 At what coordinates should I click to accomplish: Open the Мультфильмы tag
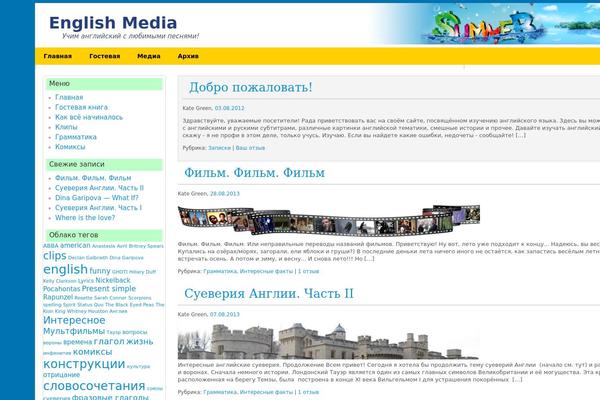click(x=74, y=331)
